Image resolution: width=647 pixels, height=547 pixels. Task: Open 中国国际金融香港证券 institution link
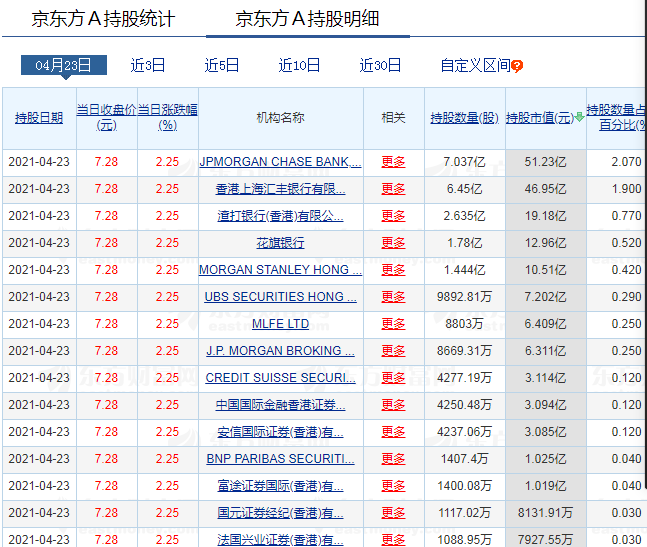pos(280,405)
